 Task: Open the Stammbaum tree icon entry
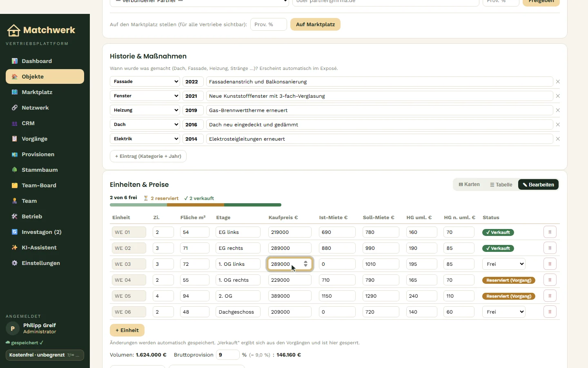[15, 170]
